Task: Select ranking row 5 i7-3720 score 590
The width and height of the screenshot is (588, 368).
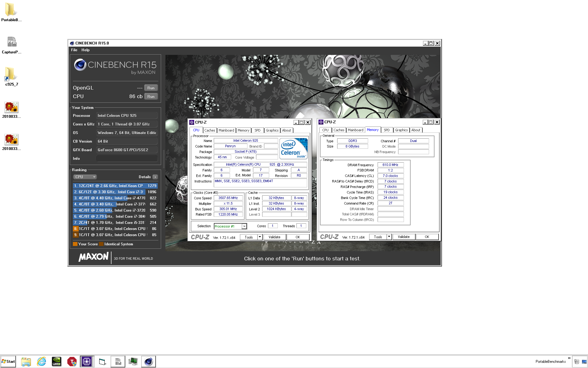Action: (x=115, y=210)
